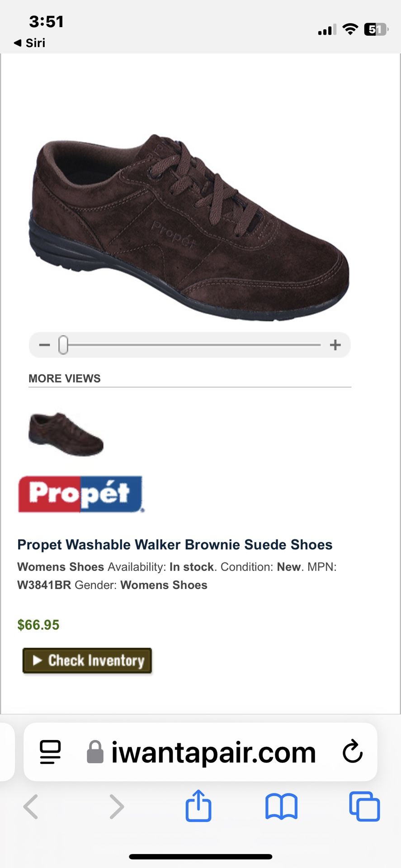Open the bookmarks book icon
401x868 pixels.
point(281,807)
